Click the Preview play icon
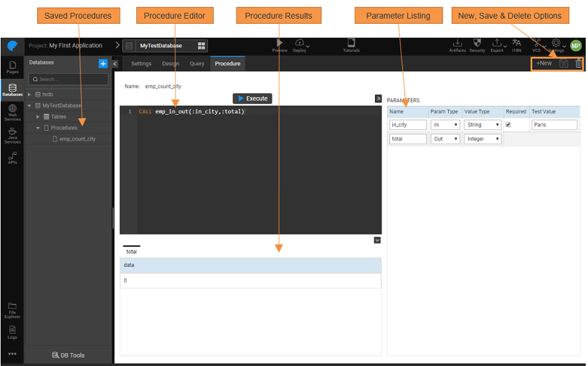 [280, 44]
